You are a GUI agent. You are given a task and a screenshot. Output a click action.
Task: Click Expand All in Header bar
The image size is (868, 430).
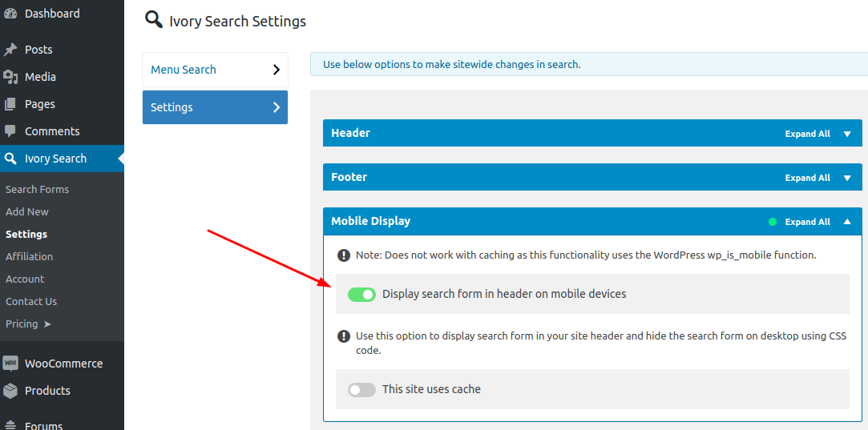pos(808,134)
